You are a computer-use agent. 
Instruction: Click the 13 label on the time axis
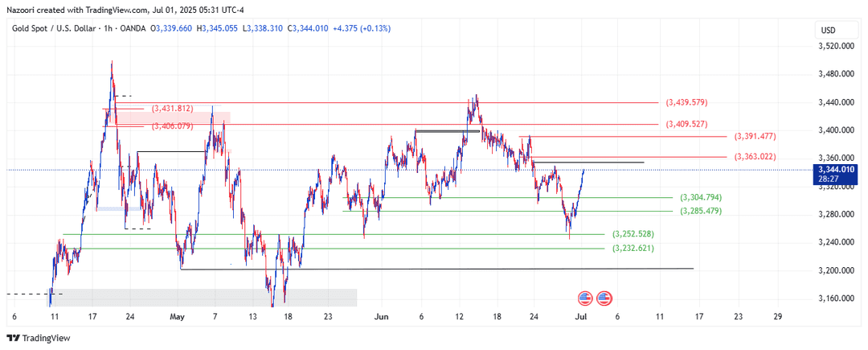[253, 317]
